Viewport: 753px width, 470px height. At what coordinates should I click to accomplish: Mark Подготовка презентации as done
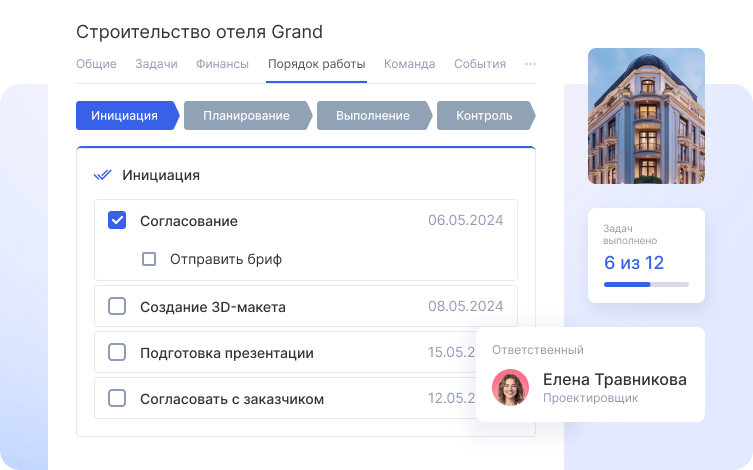[117, 352]
